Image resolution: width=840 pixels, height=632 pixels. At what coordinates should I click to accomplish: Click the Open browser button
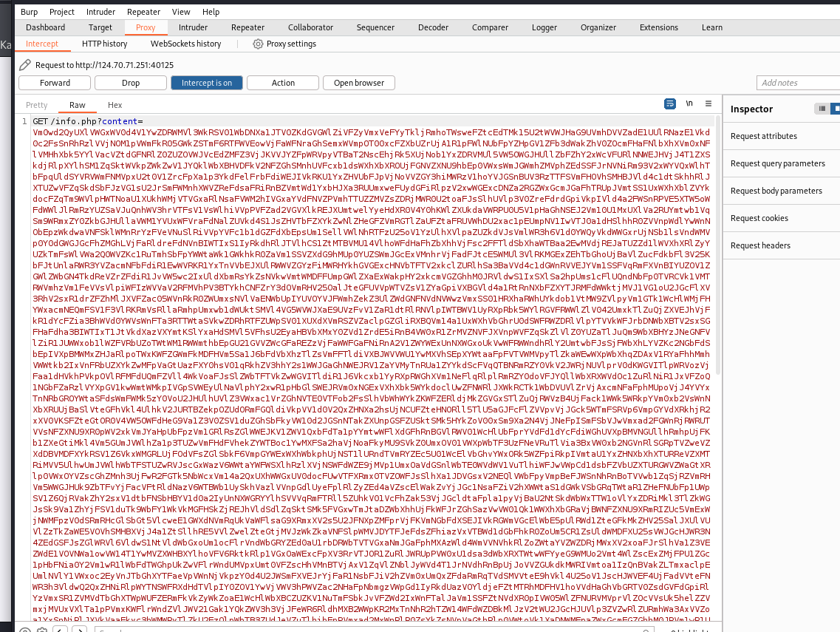coord(359,83)
